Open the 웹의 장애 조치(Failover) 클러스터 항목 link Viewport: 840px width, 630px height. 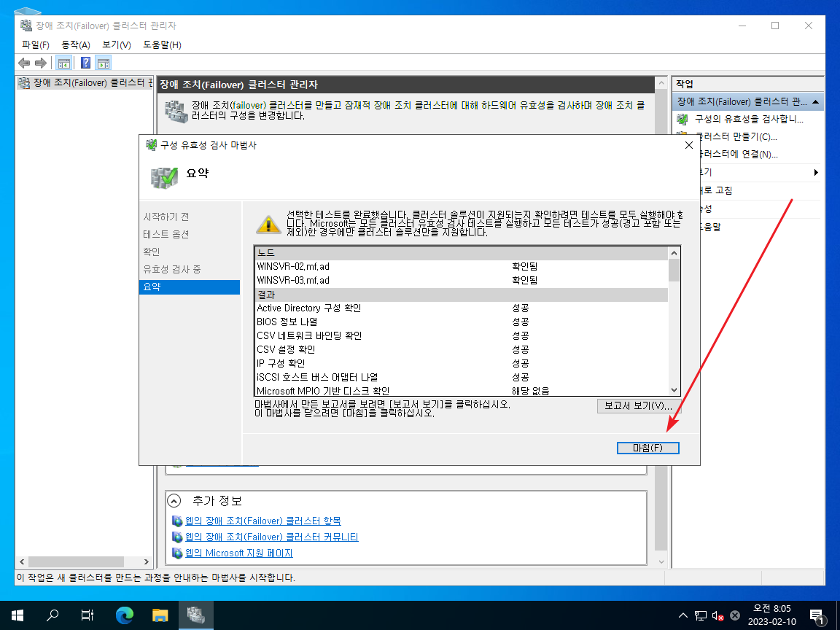tap(263, 521)
